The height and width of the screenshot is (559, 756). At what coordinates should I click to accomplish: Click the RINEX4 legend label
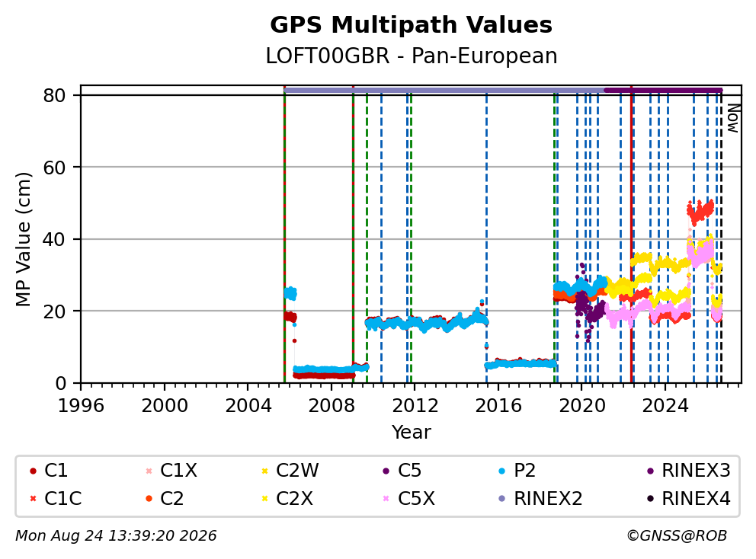(697, 499)
